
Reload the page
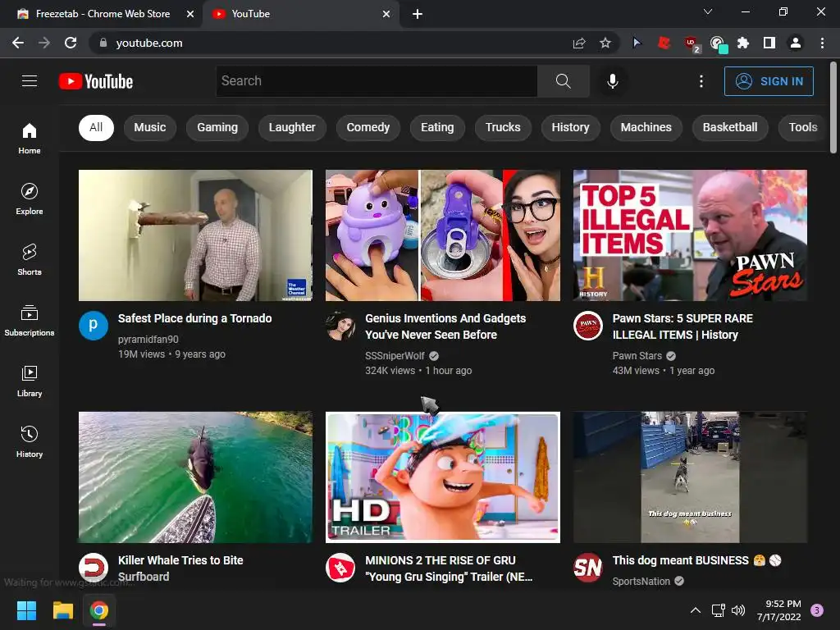71,43
